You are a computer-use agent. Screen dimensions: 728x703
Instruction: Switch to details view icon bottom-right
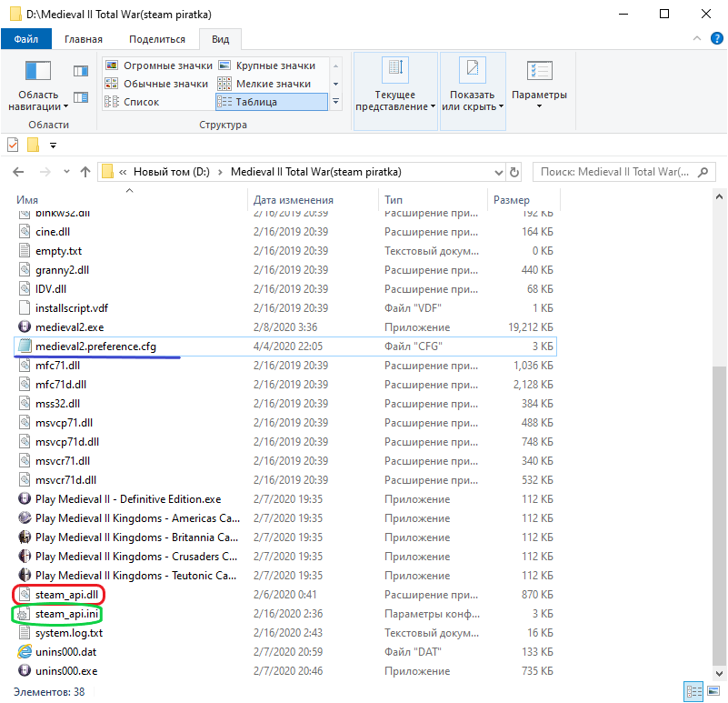click(693, 691)
